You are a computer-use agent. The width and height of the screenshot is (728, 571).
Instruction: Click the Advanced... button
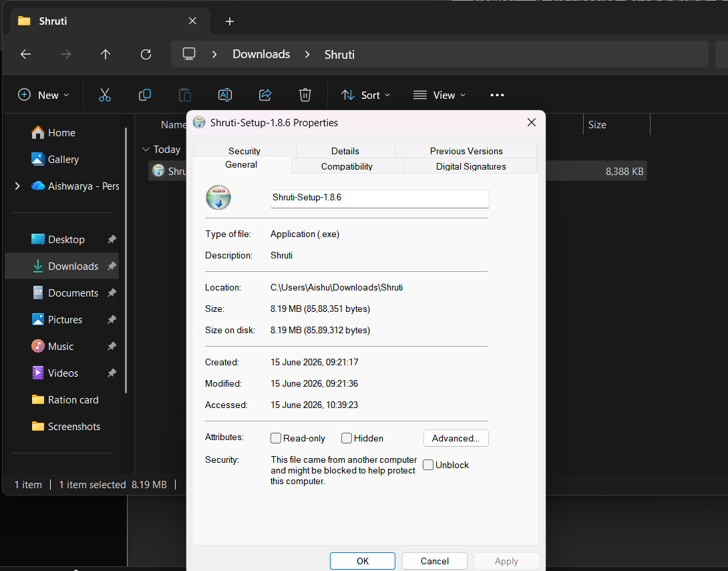click(456, 438)
